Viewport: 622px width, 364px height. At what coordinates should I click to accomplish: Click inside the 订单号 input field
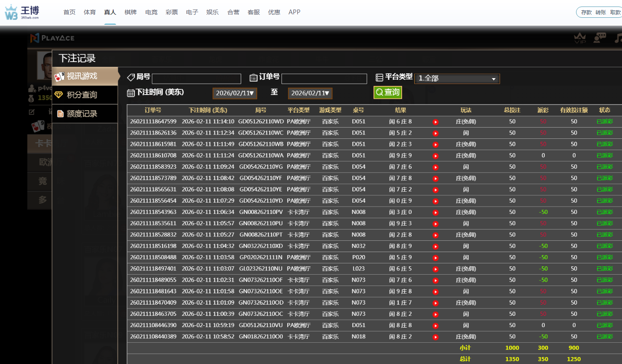click(x=324, y=79)
